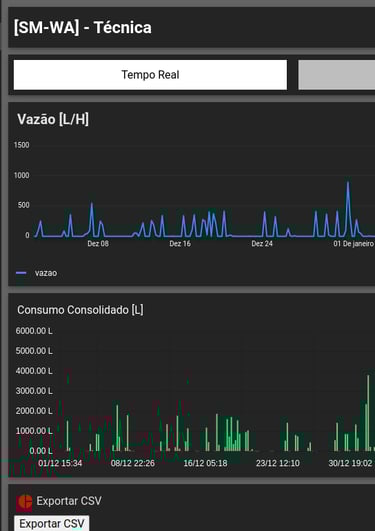Click the 1500 y-axis value
375x531 pixels.
(22, 145)
